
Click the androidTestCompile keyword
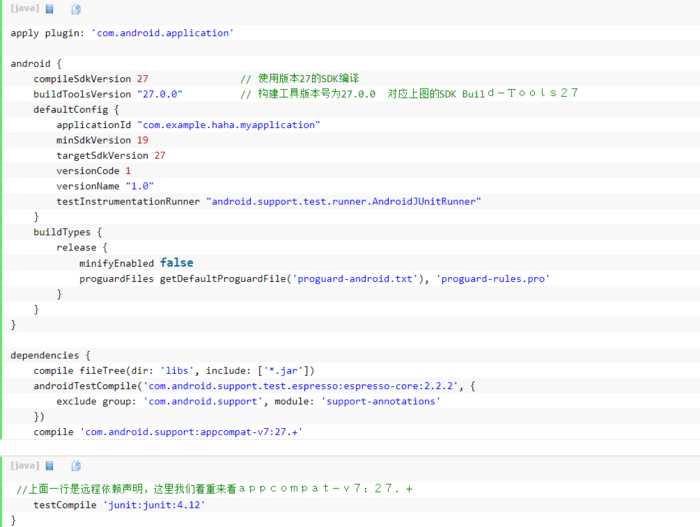pyautogui.click(x=85, y=386)
